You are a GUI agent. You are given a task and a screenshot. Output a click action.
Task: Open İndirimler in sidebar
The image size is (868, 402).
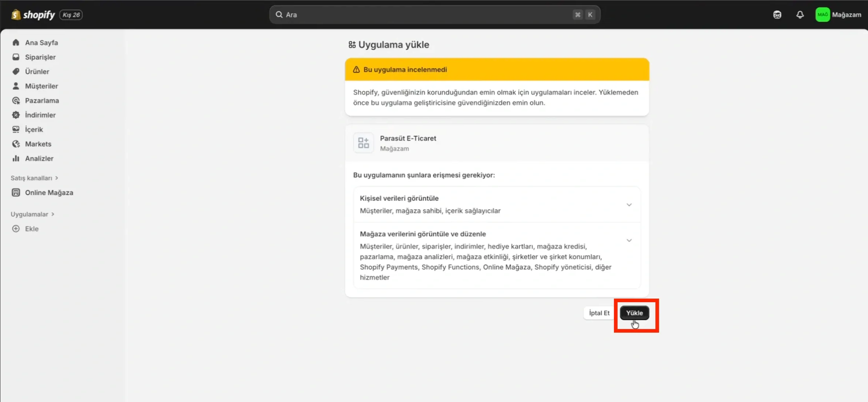click(x=40, y=115)
